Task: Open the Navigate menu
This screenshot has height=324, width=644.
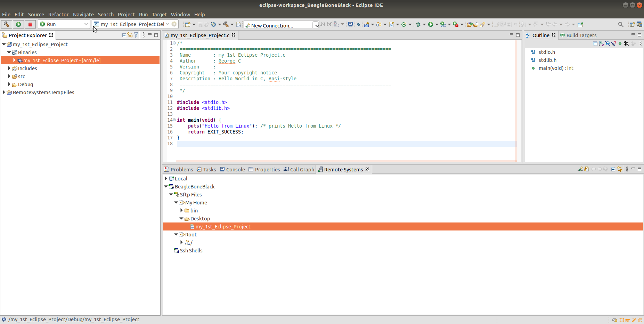Action: pyautogui.click(x=83, y=15)
